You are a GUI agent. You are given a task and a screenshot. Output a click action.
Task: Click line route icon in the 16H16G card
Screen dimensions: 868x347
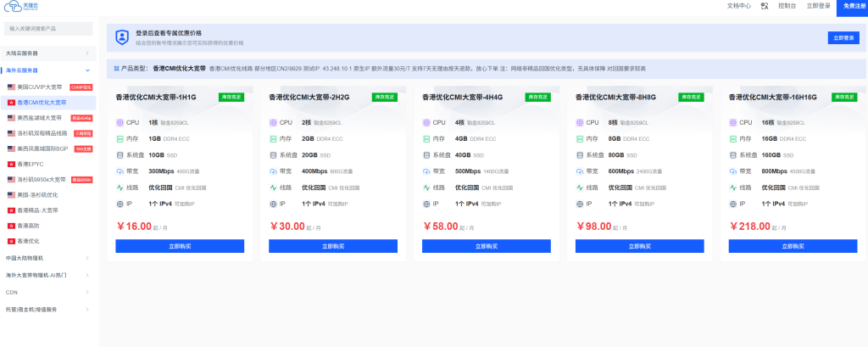733,187
